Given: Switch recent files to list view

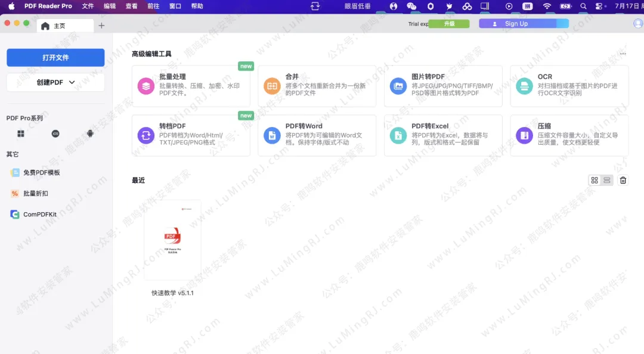Looking at the screenshot, I should click(x=606, y=179).
